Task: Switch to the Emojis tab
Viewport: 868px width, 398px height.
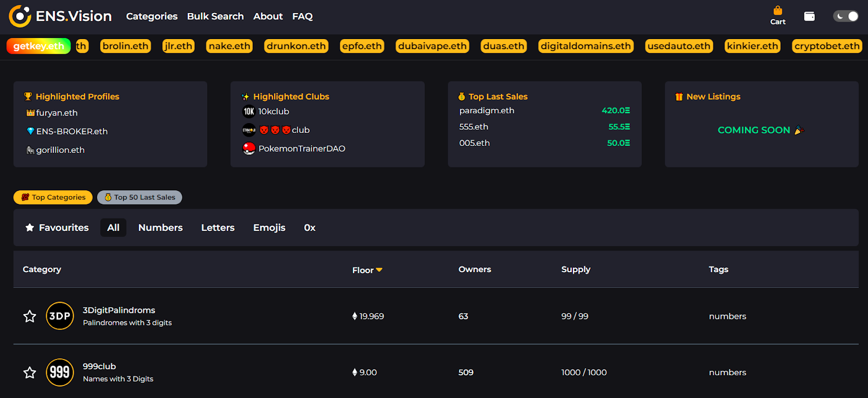Action: [x=269, y=228]
